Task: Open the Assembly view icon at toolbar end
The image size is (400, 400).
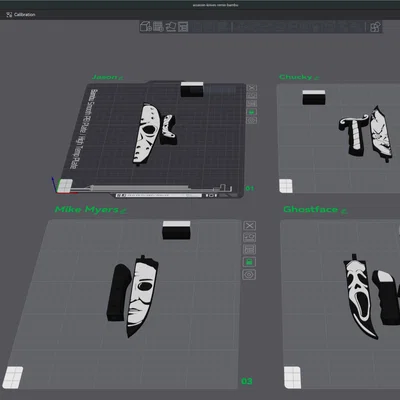Action: click(x=375, y=26)
